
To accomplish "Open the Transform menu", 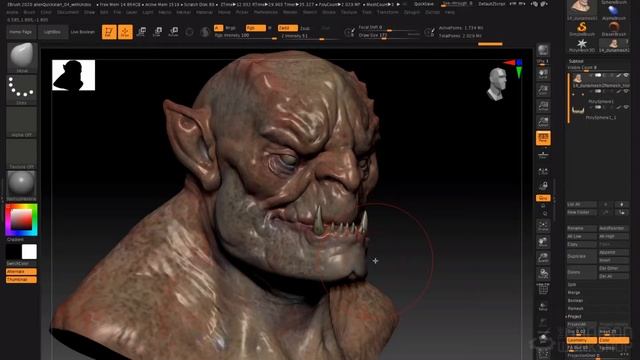I will click(387, 12).
